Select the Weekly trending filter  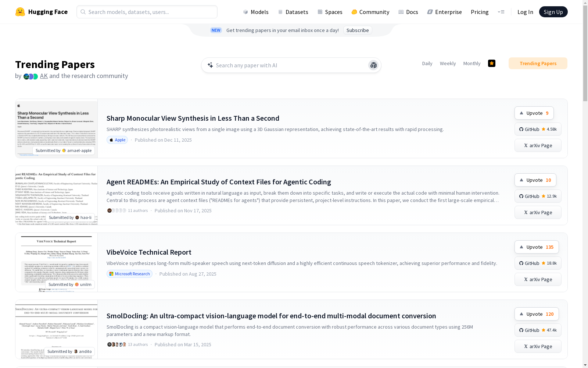(x=448, y=63)
